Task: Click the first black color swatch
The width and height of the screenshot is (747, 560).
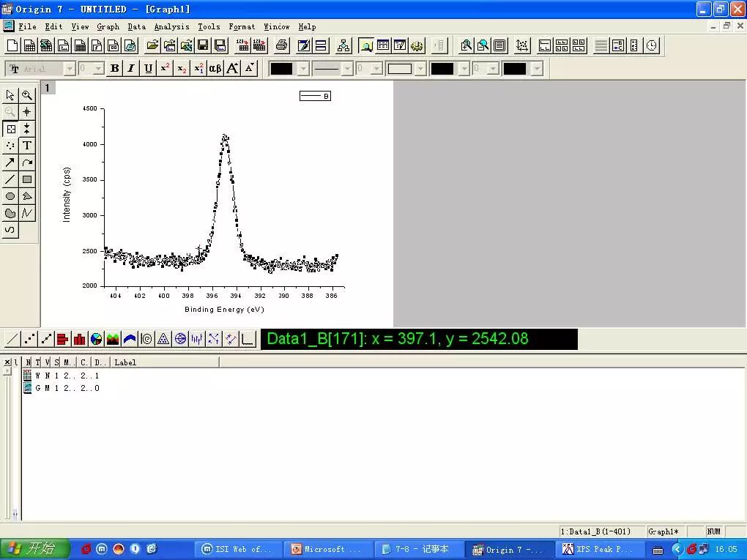Action: [x=281, y=69]
